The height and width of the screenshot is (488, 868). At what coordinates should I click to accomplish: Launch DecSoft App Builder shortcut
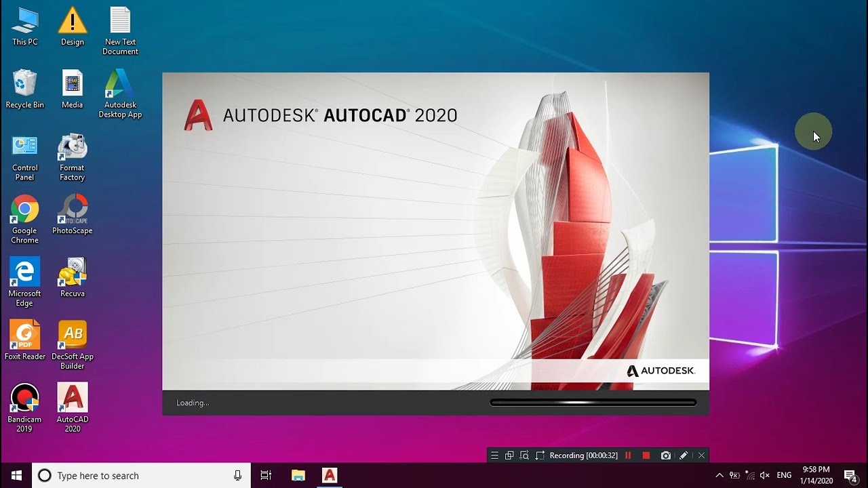click(x=73, y=346)
